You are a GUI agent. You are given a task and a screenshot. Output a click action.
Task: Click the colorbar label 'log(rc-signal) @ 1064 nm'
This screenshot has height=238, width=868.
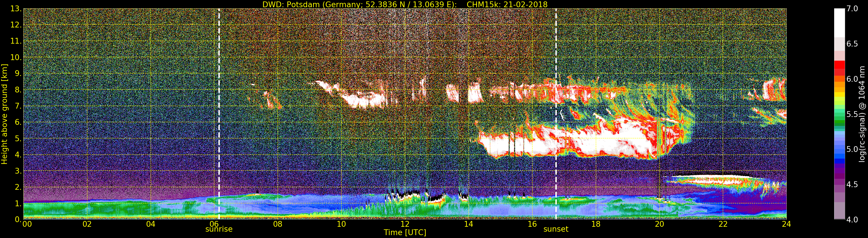coord(862,114)
